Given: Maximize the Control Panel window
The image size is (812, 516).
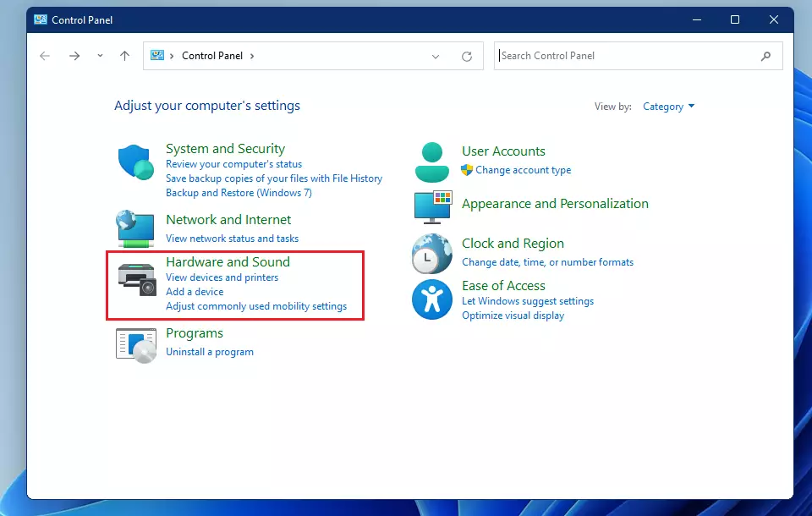Looking at the screenshot, I should pos(735,19).
